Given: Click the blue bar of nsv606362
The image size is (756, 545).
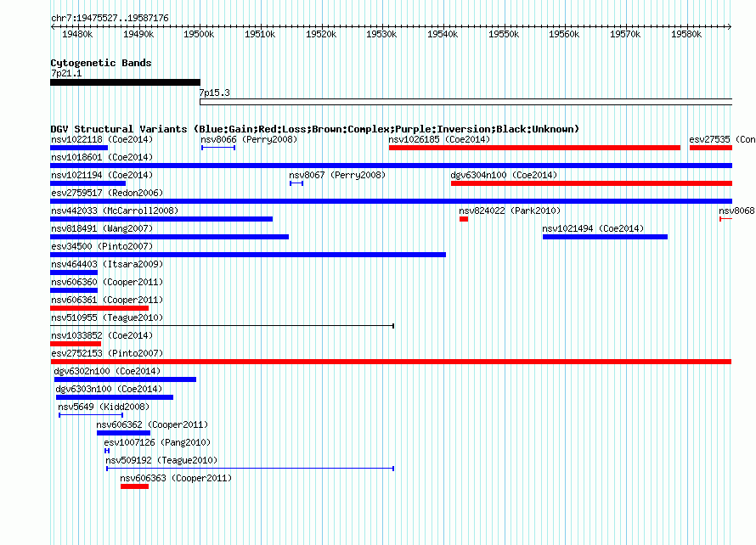Looking at the screenshot, I should (x=123, y=433).
